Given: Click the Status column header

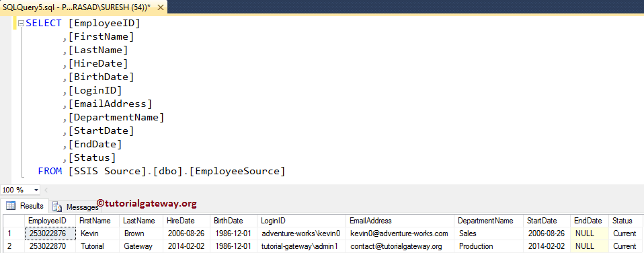Looking at the screenshot, I should point(626,221).
